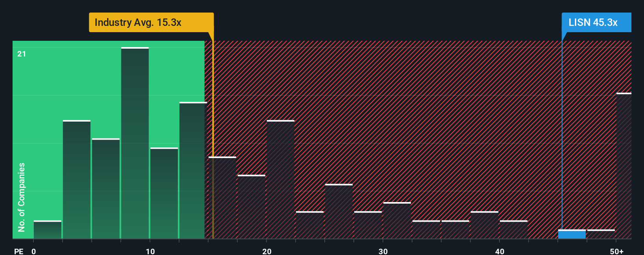Click the bar just above PE 30

pyautogui.click(x=397, y=220)
